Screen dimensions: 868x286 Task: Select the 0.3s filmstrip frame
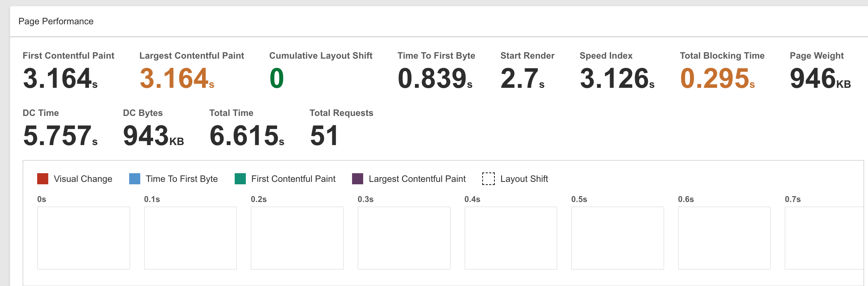point(404,238)
